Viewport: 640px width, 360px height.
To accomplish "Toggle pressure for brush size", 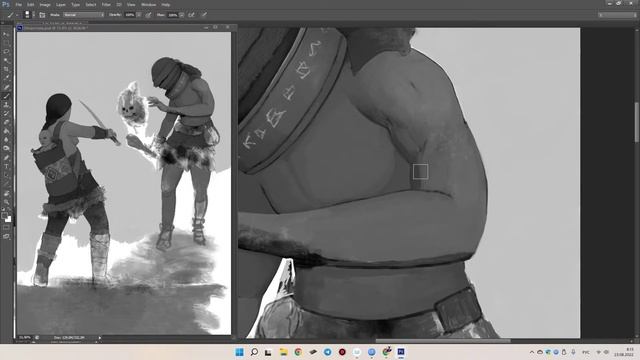I will pos(204,15).
